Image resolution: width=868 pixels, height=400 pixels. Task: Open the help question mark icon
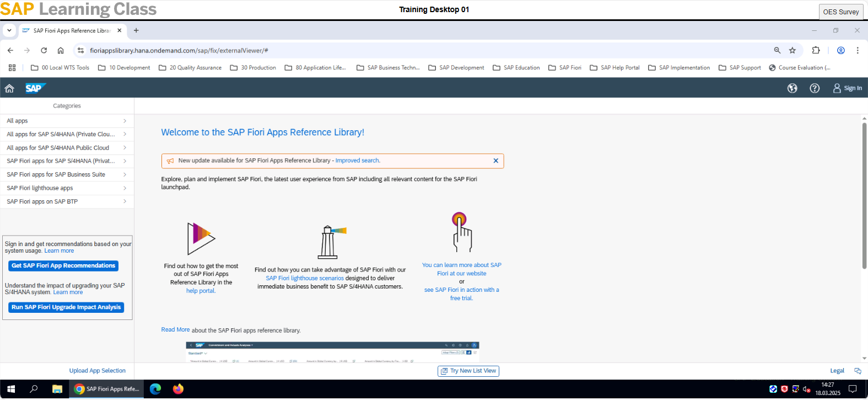tap(814, 88)
